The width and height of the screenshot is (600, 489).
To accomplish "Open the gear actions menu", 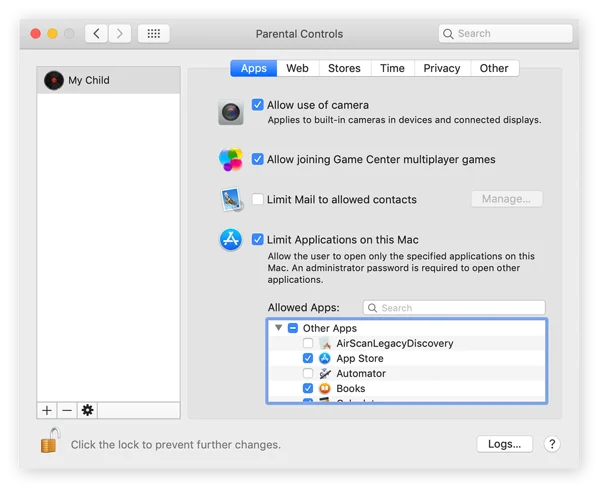I will click(x=87, y=410).
